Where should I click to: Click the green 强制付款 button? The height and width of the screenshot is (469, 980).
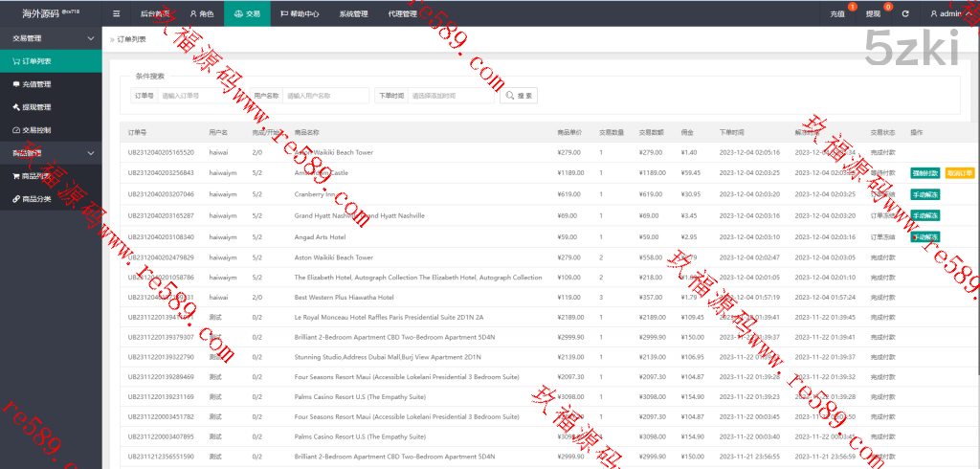pyautogui.click(x=925, y=173)
